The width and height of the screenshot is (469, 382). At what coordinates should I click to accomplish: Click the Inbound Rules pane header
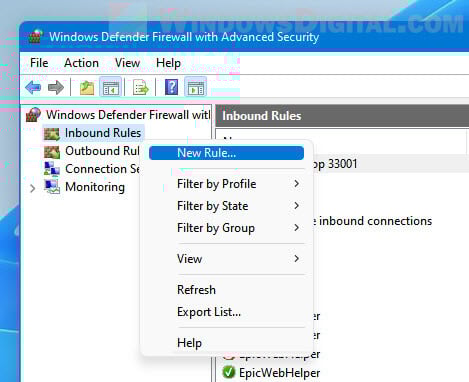coord(342,116)
